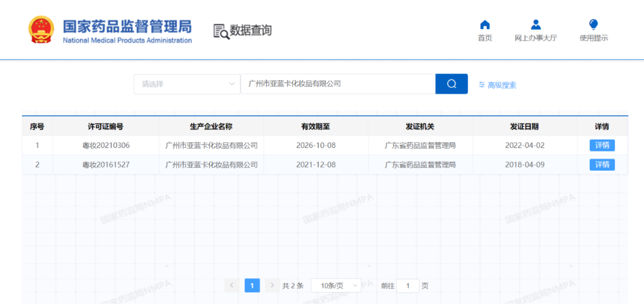
Task: Open the 10条/页 page size dropdown
Action: 336,286
